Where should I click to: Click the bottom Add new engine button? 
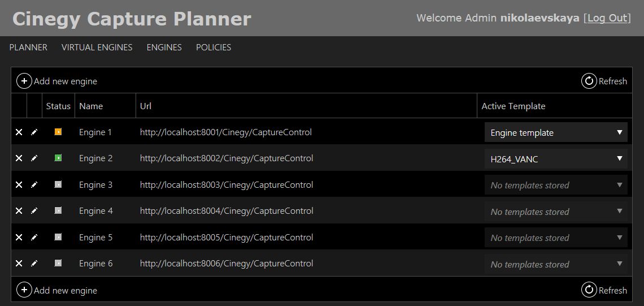click(56, 290)
